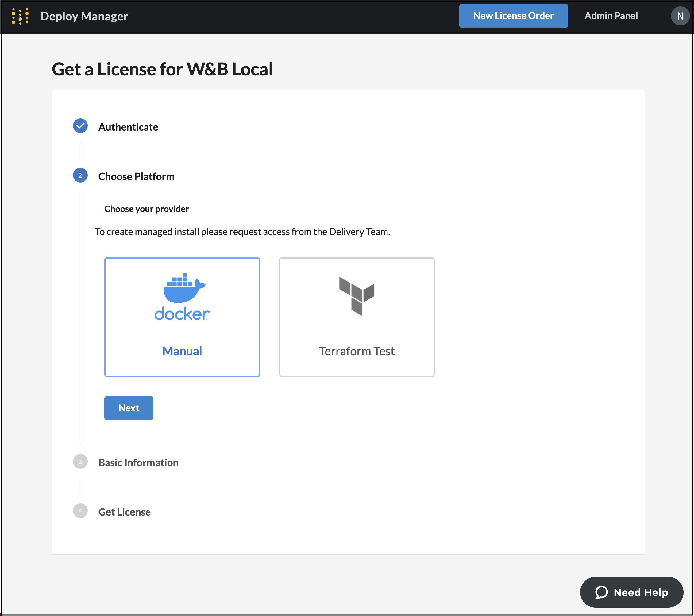Open the Admin Panel
694x616 pixels.
click(611, 16)
